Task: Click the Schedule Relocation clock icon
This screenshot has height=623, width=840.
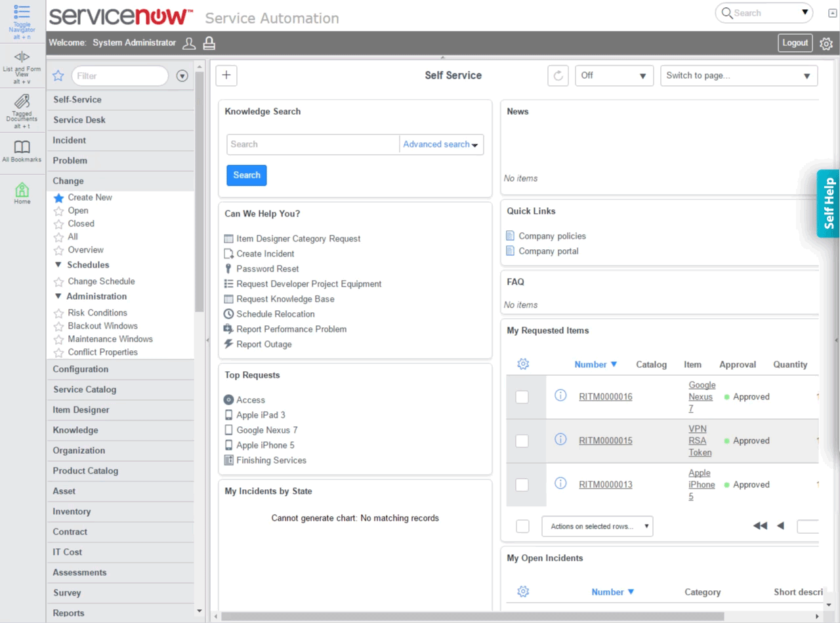Action: (x=228, y=314)
